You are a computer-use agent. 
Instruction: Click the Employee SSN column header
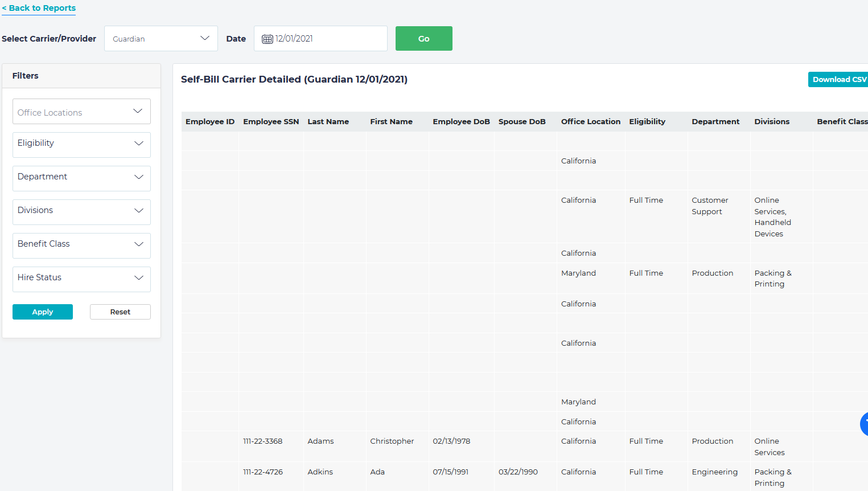pyautogui.click(x=271, y=122)
